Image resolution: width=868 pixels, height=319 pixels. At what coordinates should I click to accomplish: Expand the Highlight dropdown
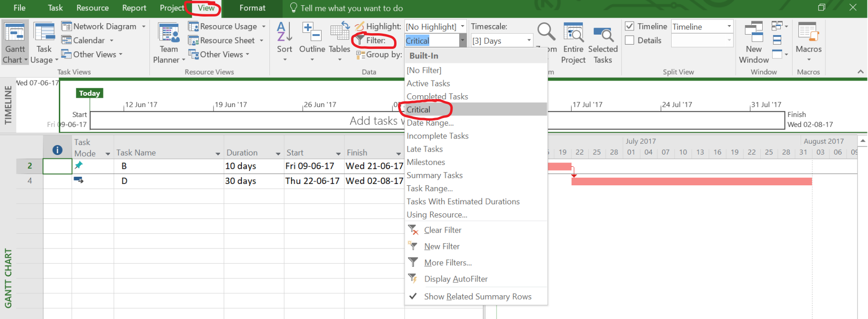(462, 27)
